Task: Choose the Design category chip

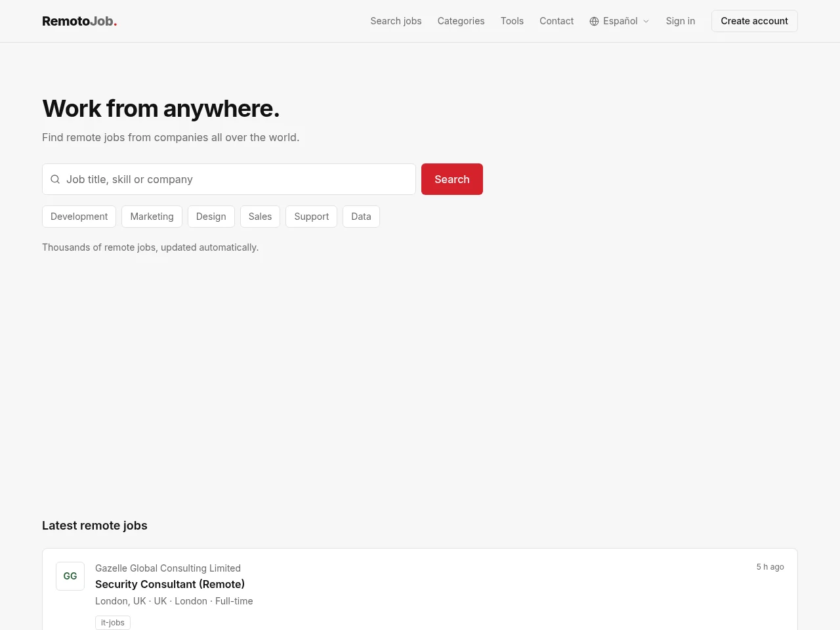Action: click(211, 217)
